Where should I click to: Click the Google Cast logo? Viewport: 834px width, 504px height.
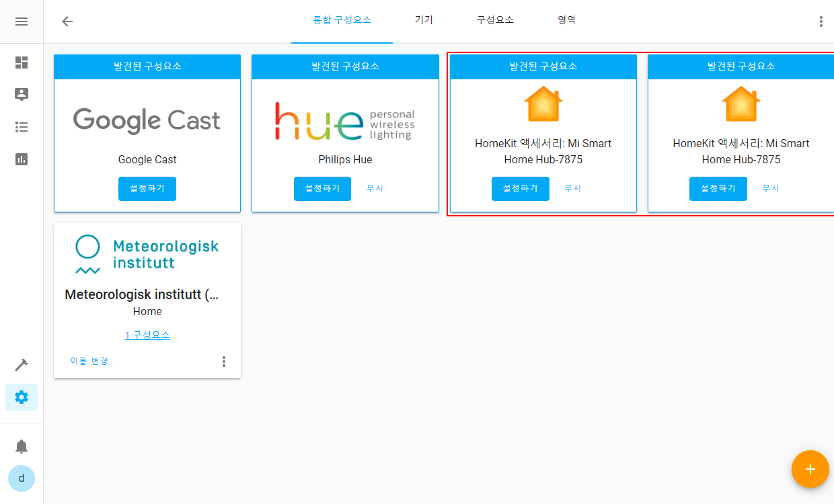147,121
